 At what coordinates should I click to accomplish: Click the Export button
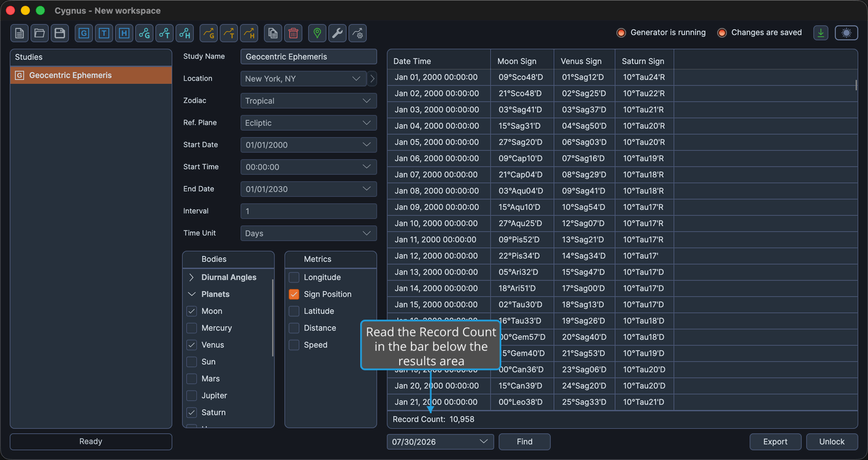coord(775,442)
